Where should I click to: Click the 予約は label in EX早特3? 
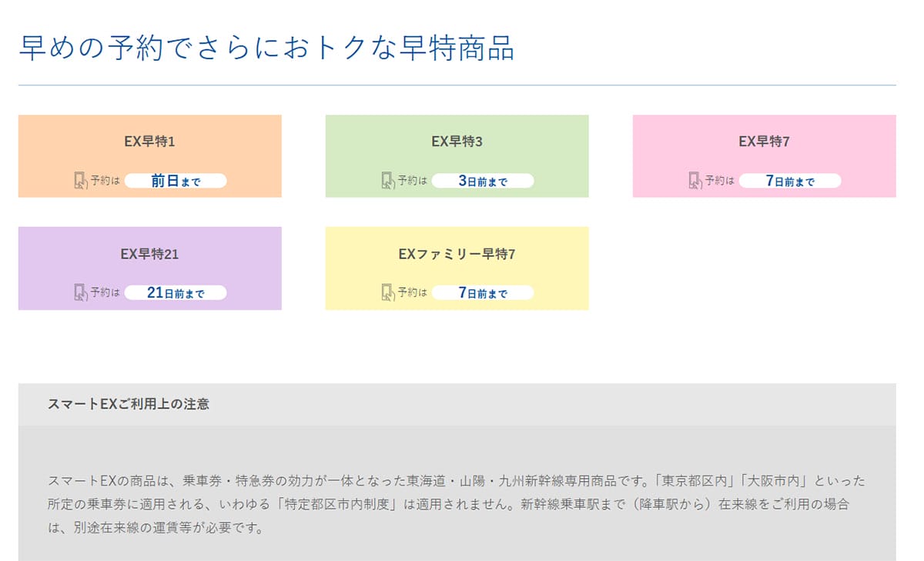point(413,181)
